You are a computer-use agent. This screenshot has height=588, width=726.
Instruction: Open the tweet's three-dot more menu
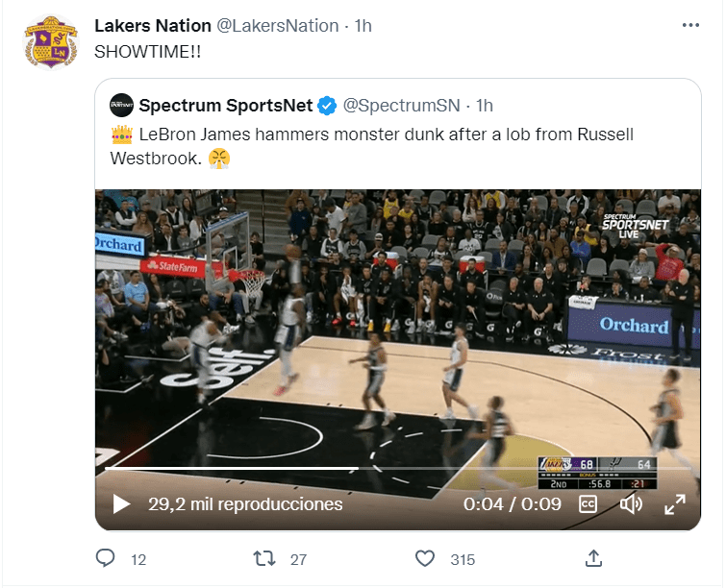pos(690,26)
